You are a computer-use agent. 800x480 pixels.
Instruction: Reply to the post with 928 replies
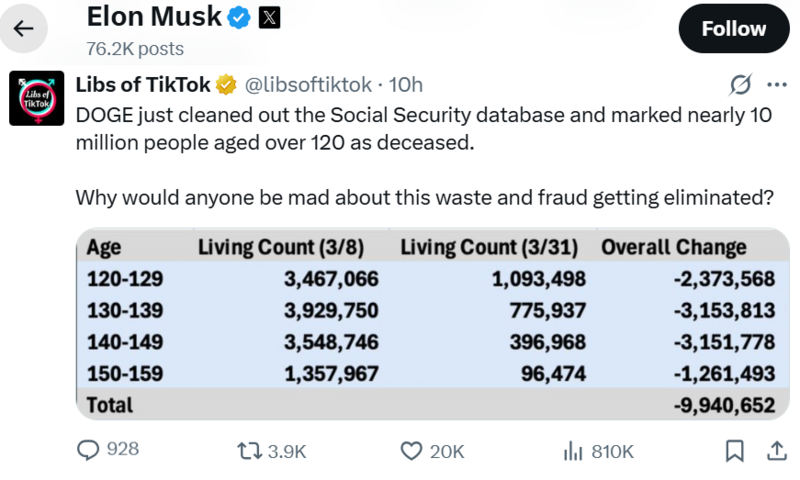coord(91,451)
